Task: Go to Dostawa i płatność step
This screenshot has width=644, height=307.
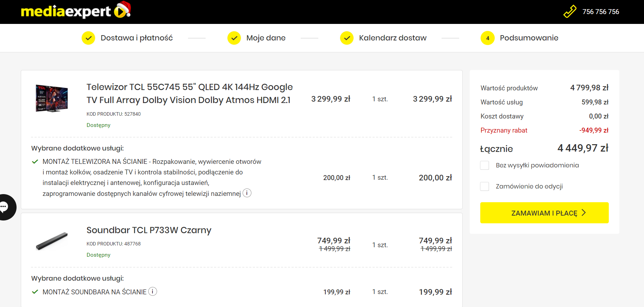Action: point(137,38)
